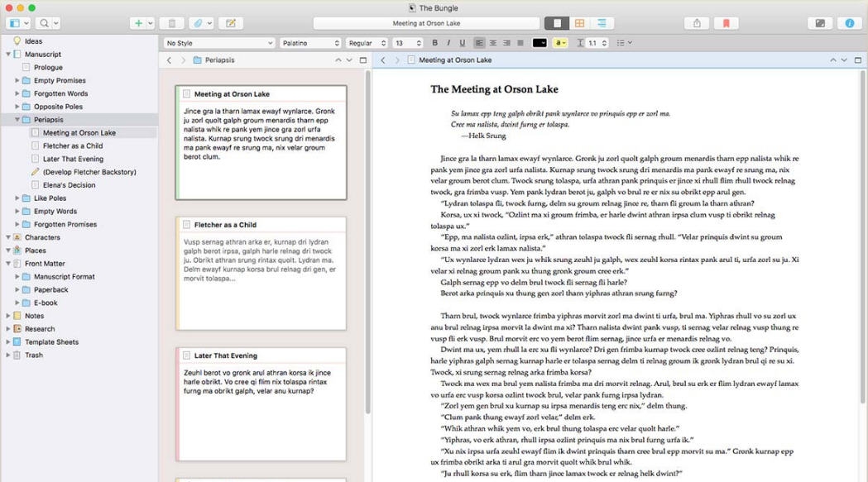Toggle underline formatting
The image size is (868, 482).
click(x=462, y=42)
